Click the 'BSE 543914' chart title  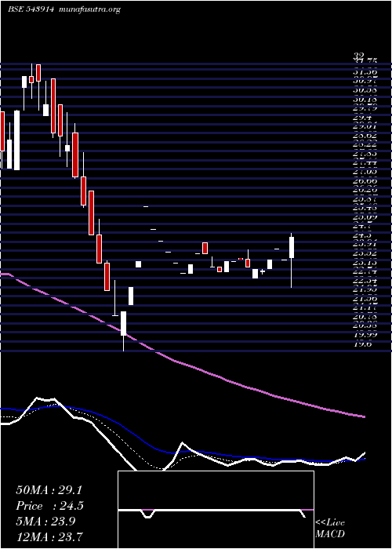pos(31,9)
